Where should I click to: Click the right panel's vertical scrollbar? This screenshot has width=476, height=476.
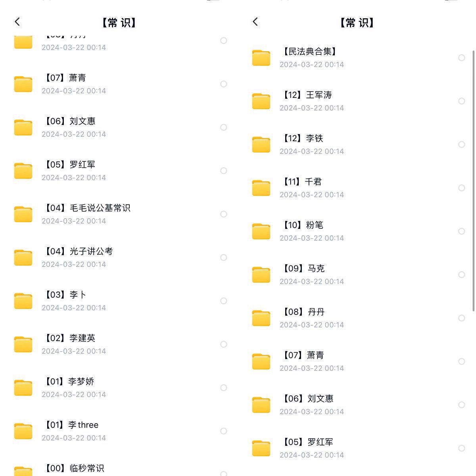(473, 180)
